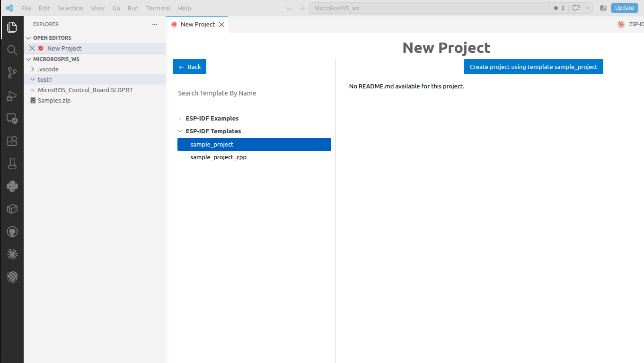This screenshot has height=363, width=644.
Task: Open the Copilot chat icon in the title bar
Action: tap(576, 8)
